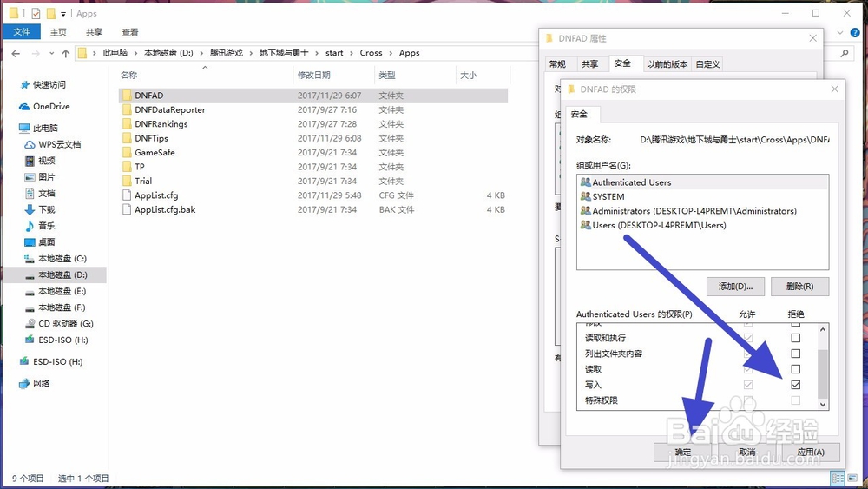Click the 删除(R) button
The width and height of the screenshot is (868, 489).
(x=800, y=287)
